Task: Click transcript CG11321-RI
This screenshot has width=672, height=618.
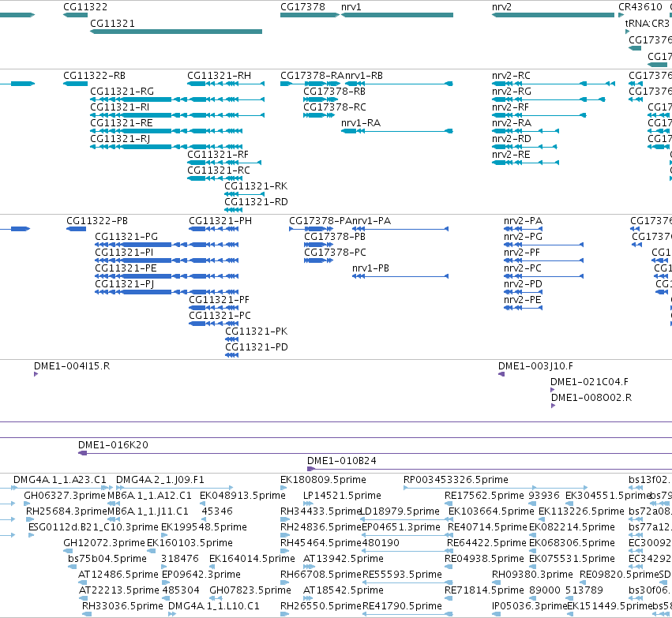Action: [177, 115]
